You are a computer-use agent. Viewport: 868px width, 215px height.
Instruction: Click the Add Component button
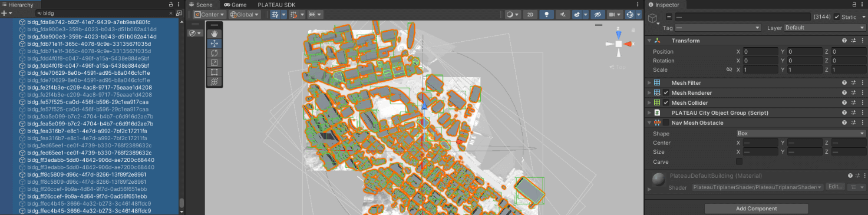(757, 209)
